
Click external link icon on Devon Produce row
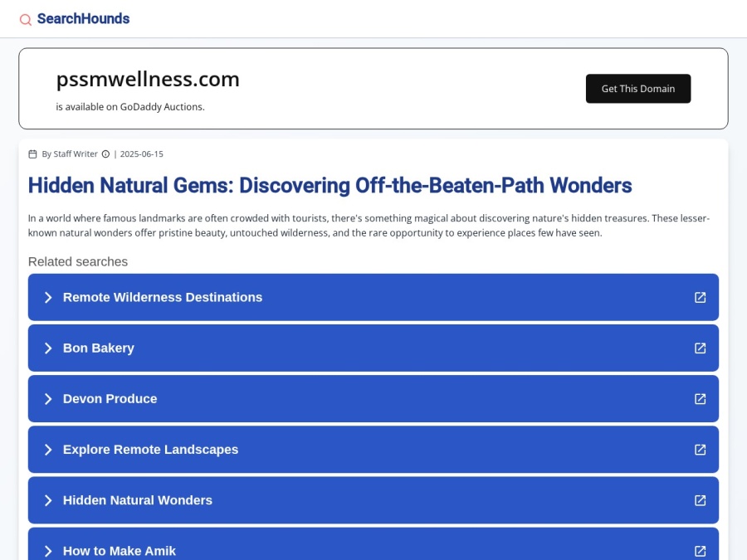[x=700, y=398]
